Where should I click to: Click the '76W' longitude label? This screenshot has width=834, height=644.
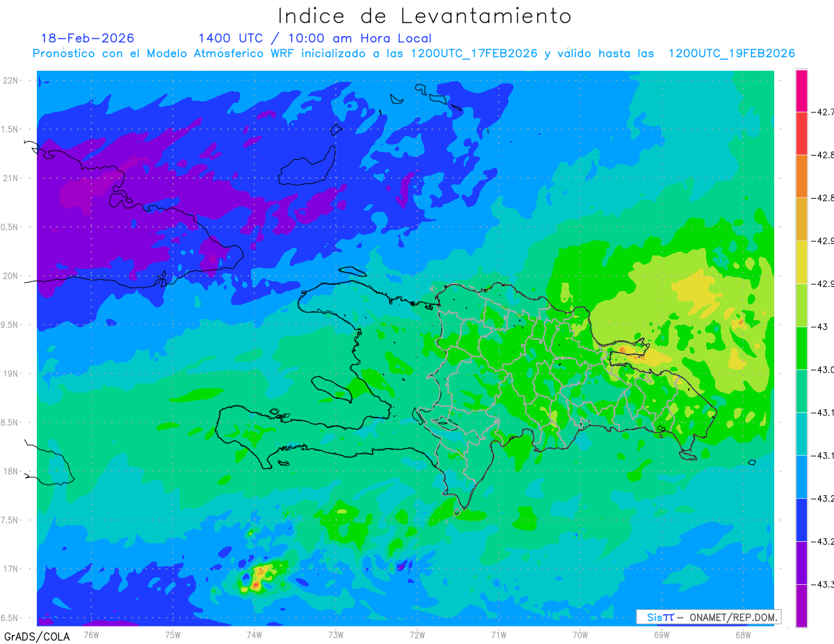click(x=91, y=634)
